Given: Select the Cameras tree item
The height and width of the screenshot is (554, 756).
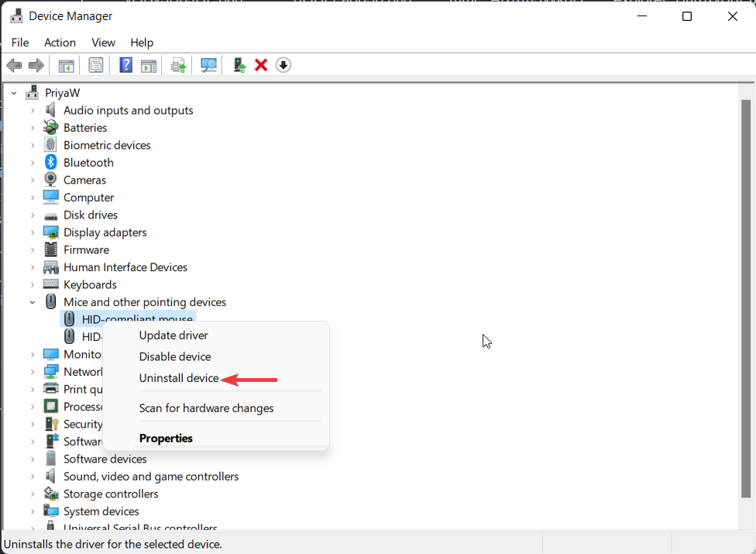Looking at the screenshot, I should [x=85, y=180].
